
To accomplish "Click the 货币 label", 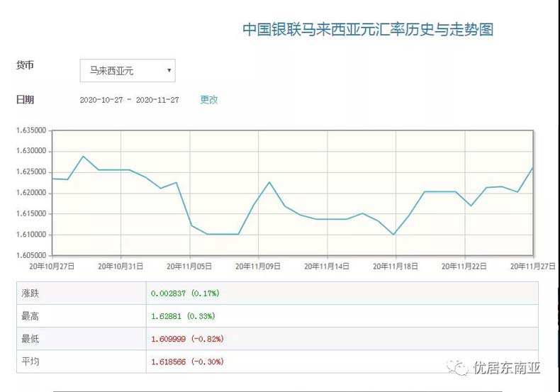I will click(x=25, y=65).
